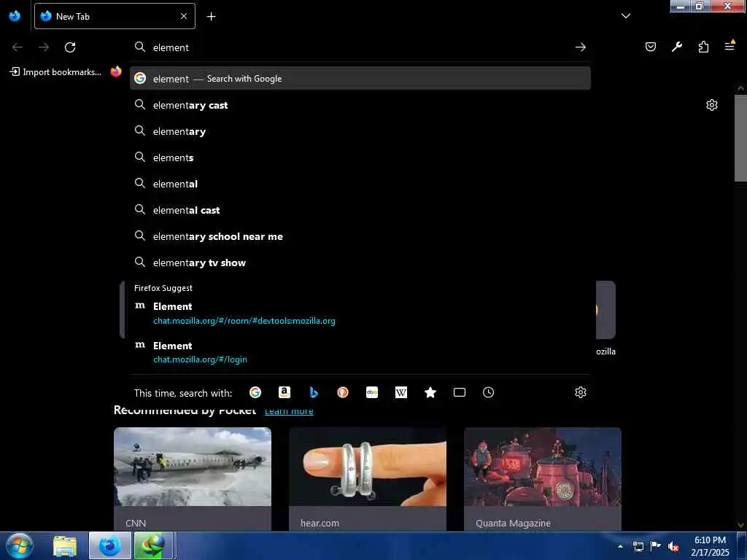Open the Extensions puzzle icon
The image size is (747, 560).
(x=703, y=47)
